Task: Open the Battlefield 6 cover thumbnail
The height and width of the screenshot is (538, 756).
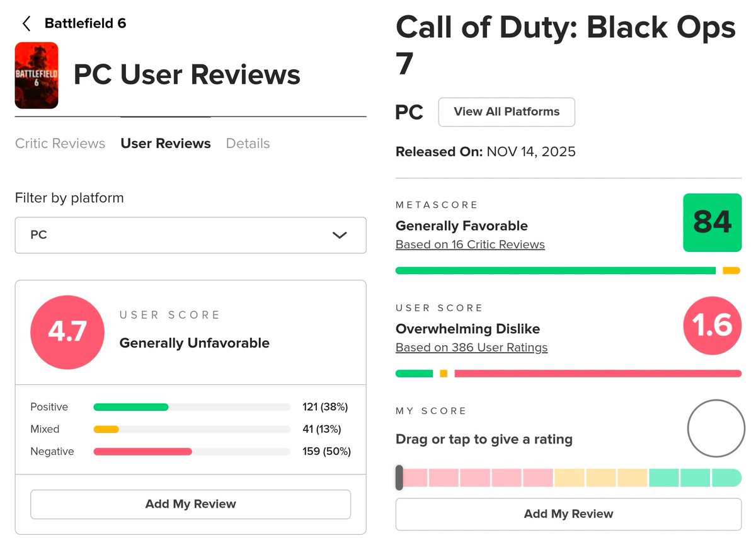Action: click(37, 76)
